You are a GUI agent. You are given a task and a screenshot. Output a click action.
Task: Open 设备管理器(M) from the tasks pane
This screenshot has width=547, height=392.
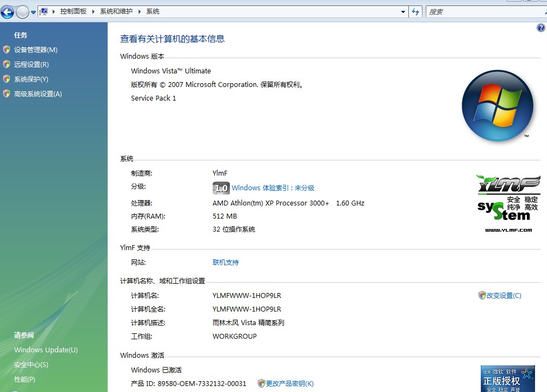[35, 50]
